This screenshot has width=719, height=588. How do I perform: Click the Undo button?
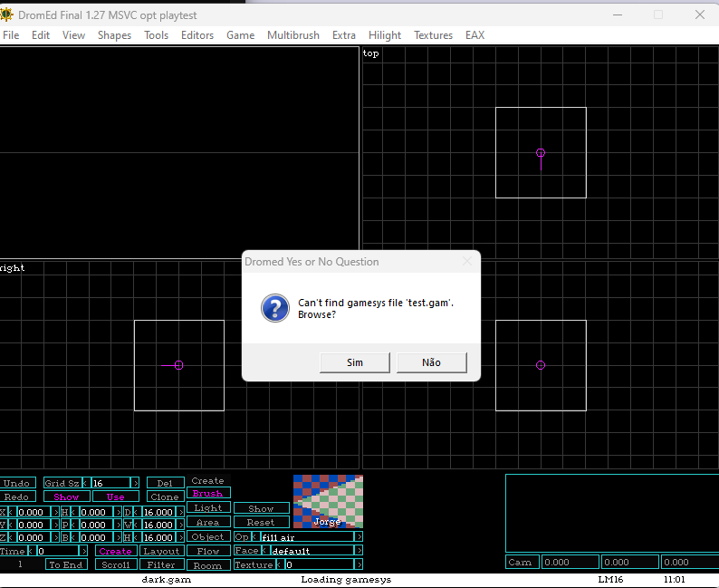(x=17, y=483)
